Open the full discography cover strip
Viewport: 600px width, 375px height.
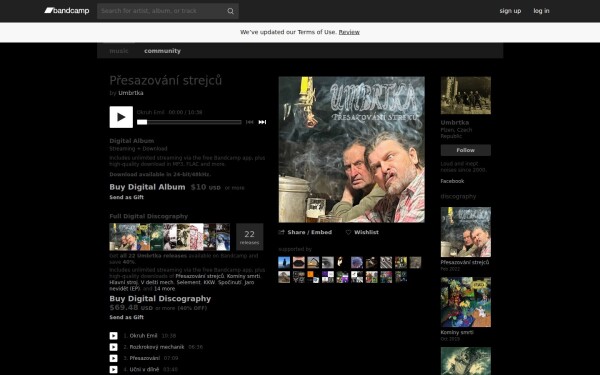pos(170,237)
